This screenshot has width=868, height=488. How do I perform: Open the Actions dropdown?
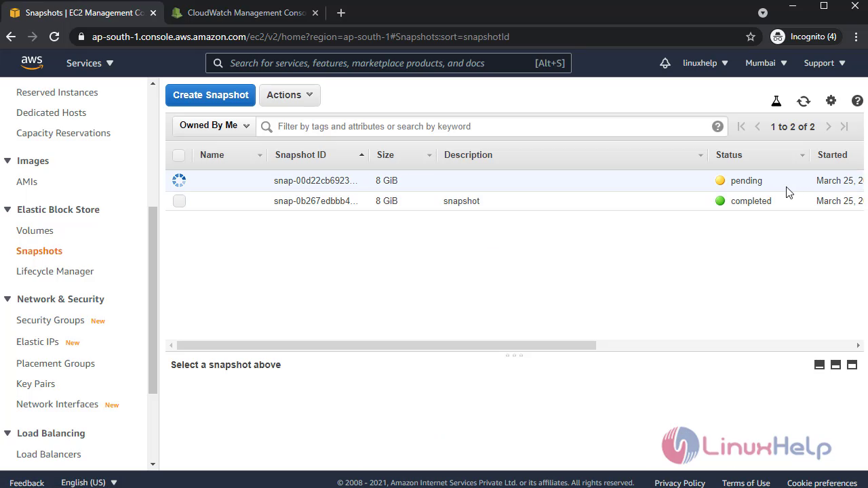pyautogui.click(x=290, y=95)
